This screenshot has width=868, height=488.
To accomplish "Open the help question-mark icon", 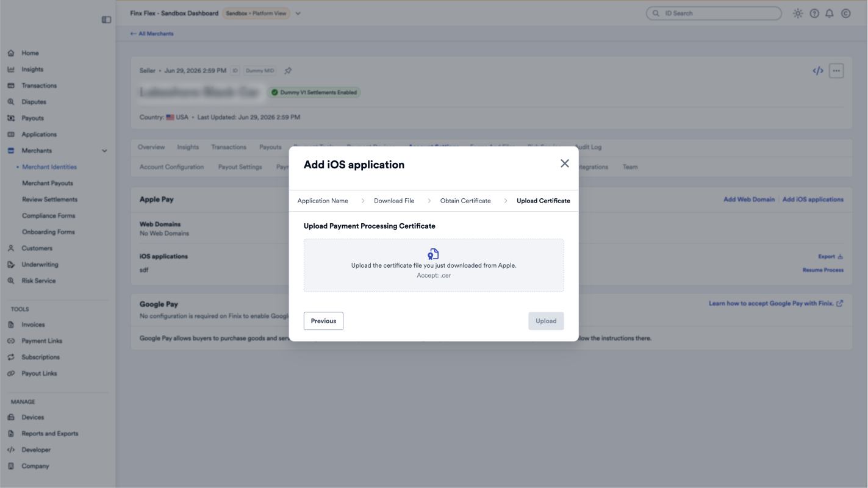I will click(x=814, y=13).
